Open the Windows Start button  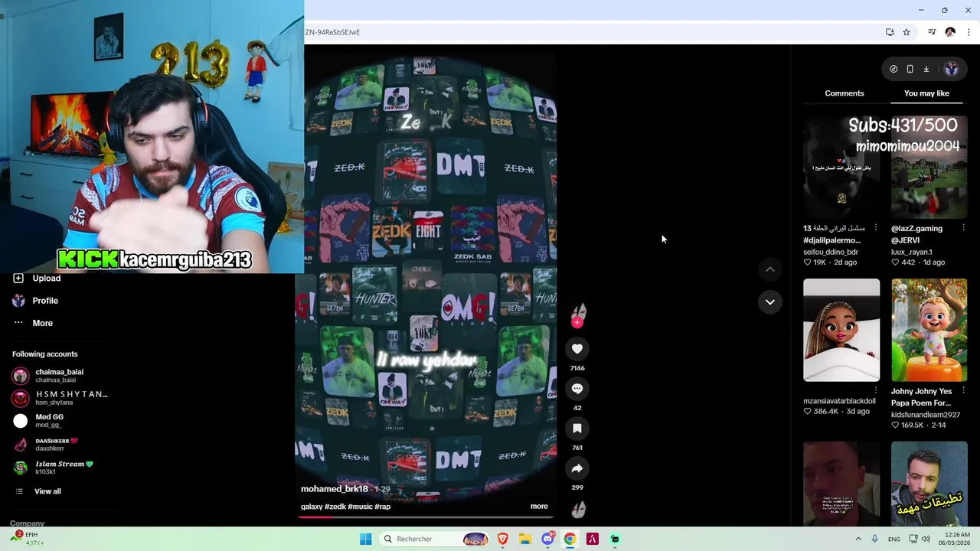pos(366,539)
